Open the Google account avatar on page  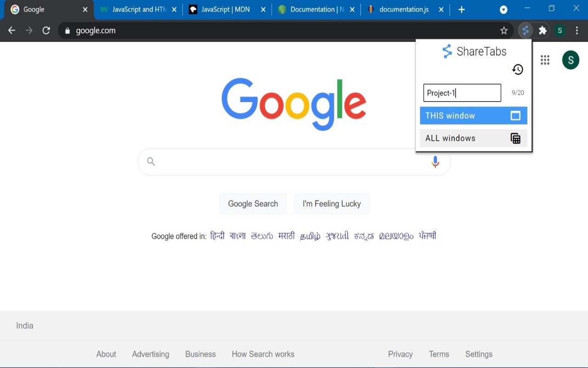tap(571, 60)
